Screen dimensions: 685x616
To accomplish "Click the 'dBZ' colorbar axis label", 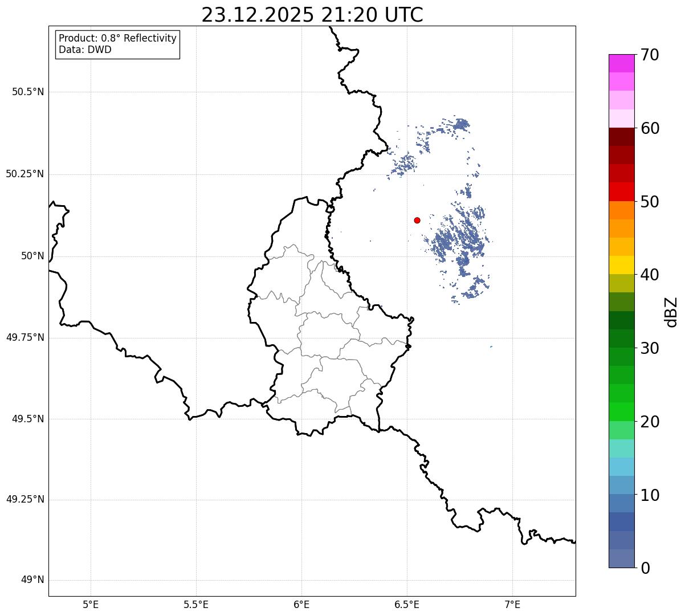I will pyautogui.click(x=671, y=312).
